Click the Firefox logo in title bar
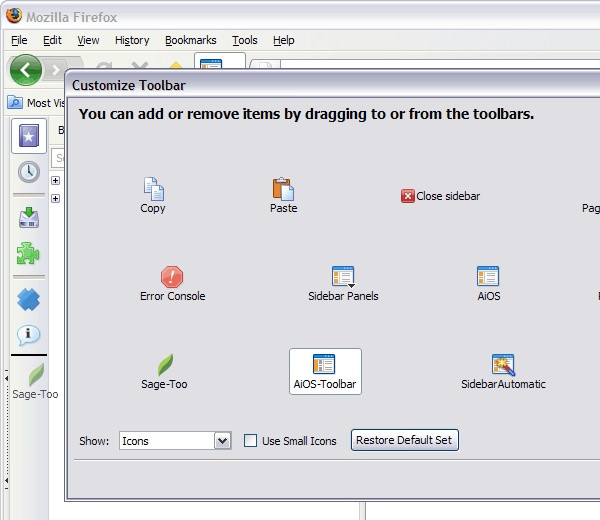This screenshot has height=520, width=600. pyautogui.click(x=14, y=16)
